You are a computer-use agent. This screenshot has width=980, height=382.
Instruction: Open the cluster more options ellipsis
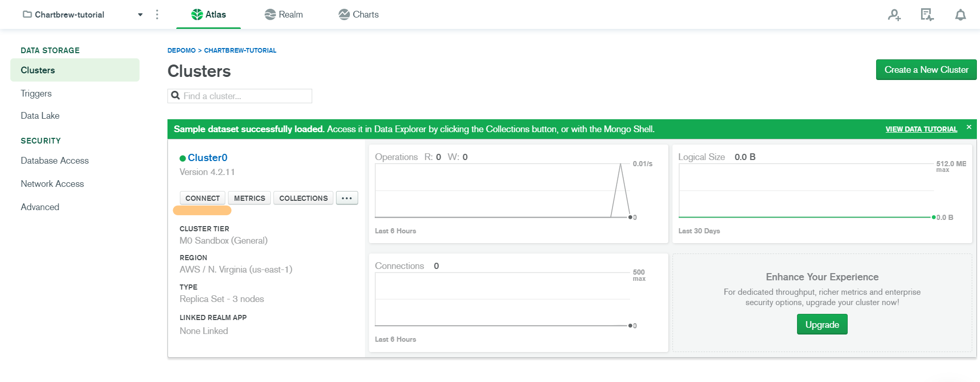[x=347, y=198]
